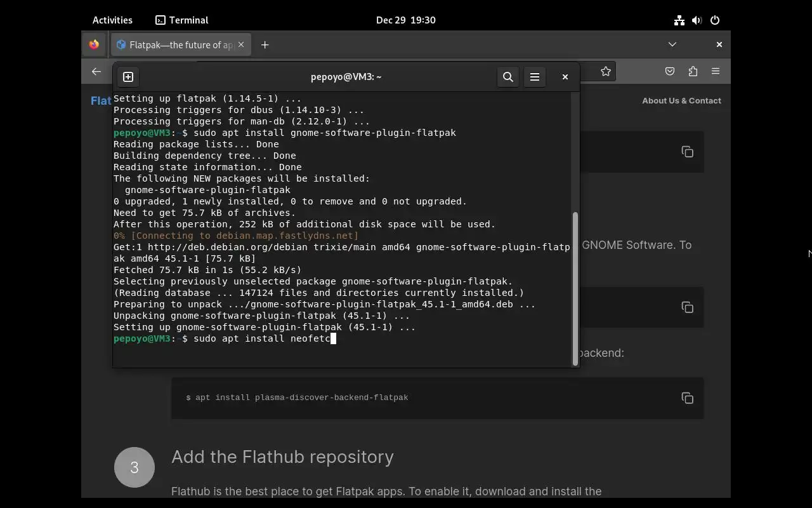Image resolution: width=812 pixels, height=508 pixels.
Task: Click the 'Fetched 75.7 kB in 1s' line
Action: pos(207,270)
